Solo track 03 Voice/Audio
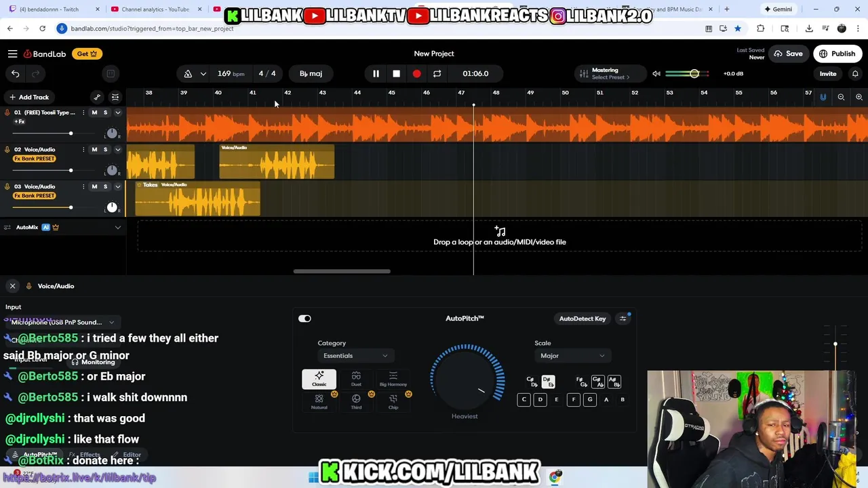 105,186
